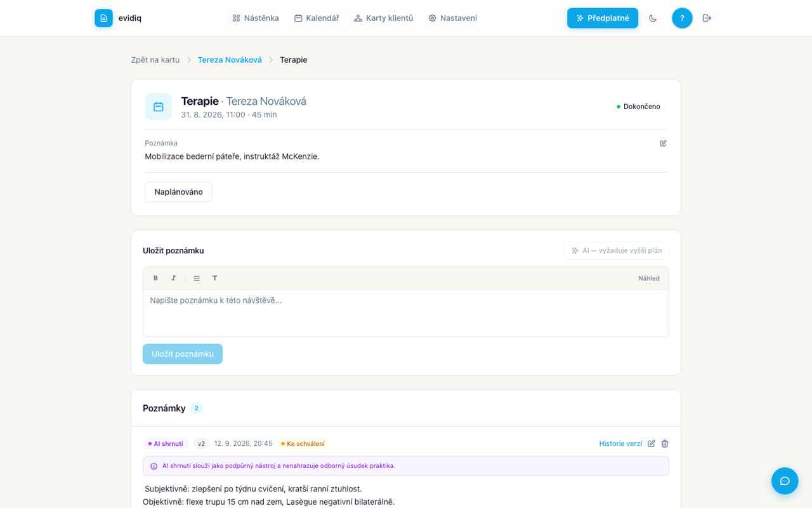The image size is (812, 508).
Task: Click the date "31. 8. 2026, 11:00 · 45 min"
Action: click(229, 114)
